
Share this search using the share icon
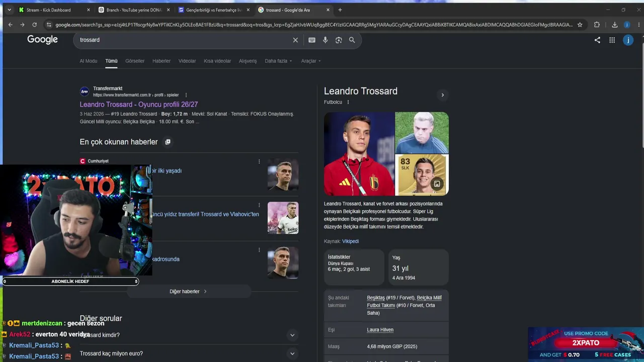597,40
